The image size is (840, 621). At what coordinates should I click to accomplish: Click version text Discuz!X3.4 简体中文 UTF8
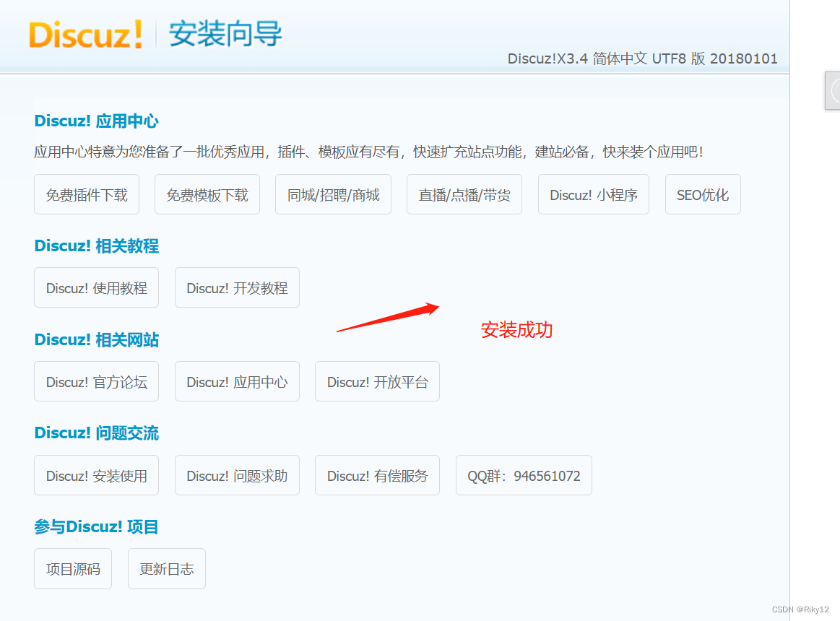(642, 58)
